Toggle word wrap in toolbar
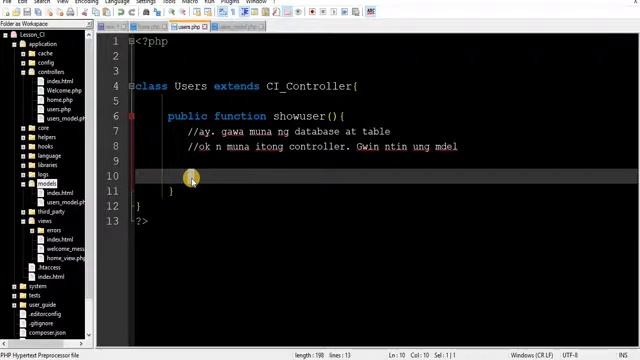Image resolution: width=640 pixels, height=360 pixels. point(222,12)
